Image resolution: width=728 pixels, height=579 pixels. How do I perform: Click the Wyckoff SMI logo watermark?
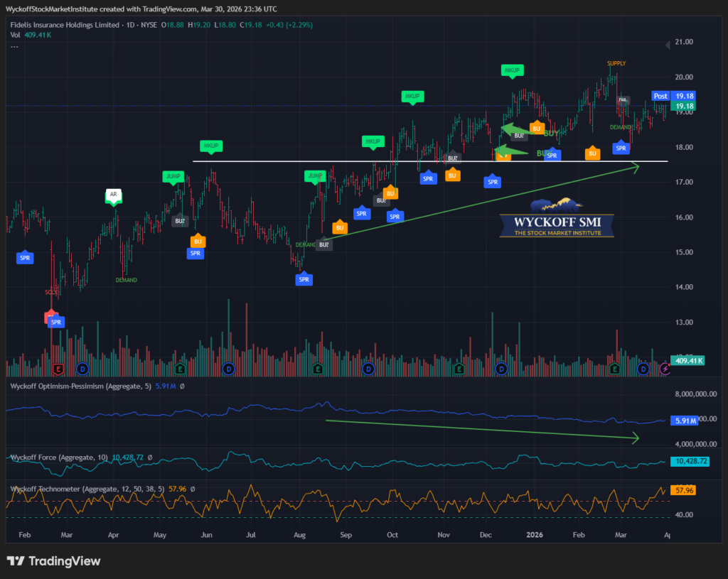coord(557,217)
